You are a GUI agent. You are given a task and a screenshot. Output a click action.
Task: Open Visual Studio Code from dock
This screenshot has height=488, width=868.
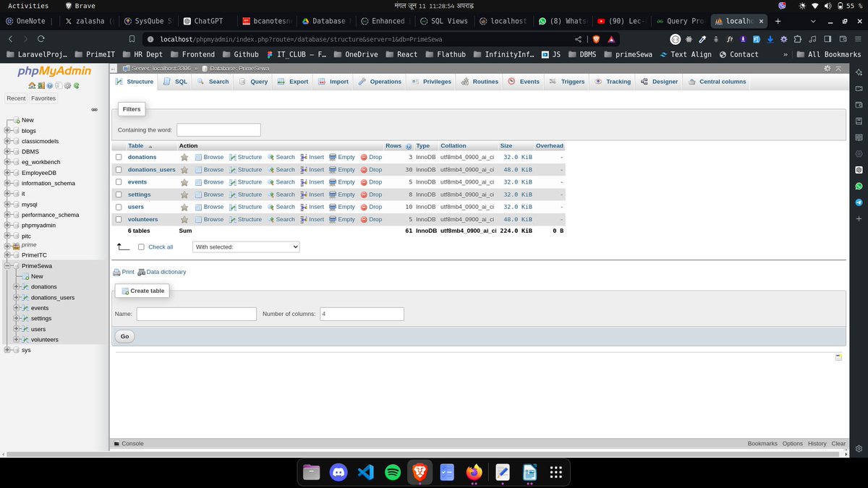point(365,472)
